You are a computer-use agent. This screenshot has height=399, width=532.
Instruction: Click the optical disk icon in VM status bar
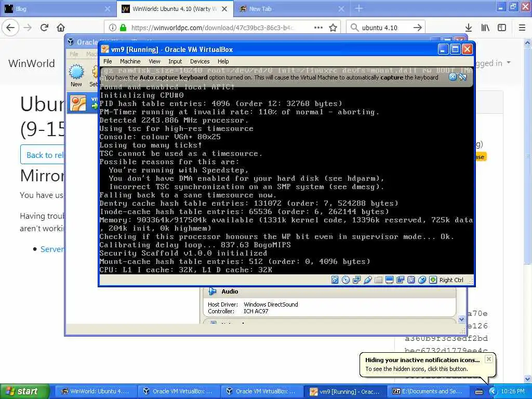click(x=345, y=280)
